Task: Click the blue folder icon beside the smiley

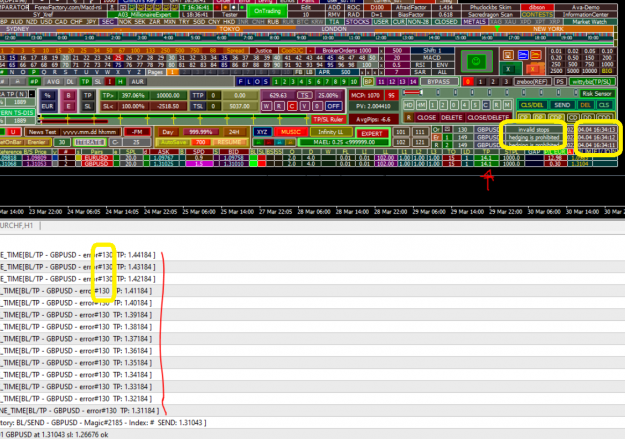Action: pyautogui.click(x=523, y=55)
